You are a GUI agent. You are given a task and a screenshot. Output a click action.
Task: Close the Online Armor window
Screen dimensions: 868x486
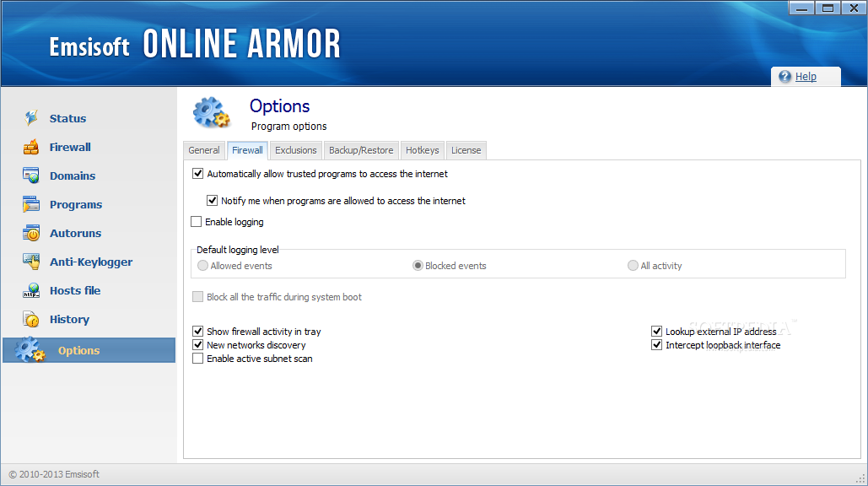854,8
